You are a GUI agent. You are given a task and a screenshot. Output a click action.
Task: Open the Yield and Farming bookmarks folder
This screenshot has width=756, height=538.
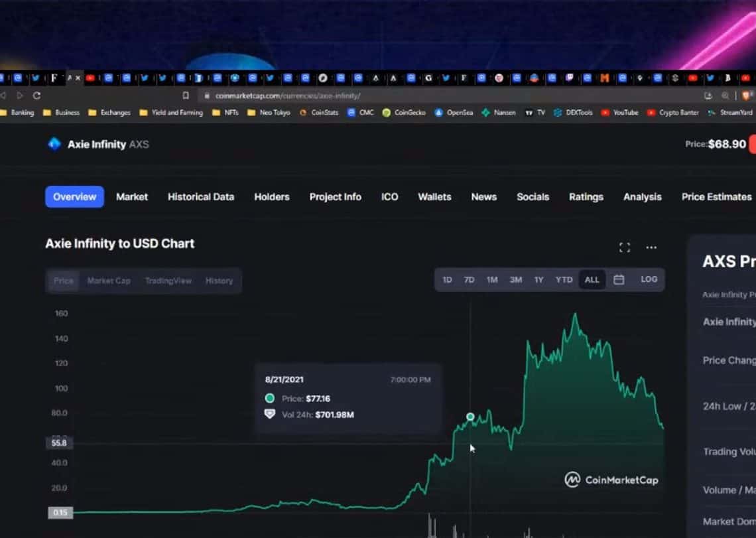171,112
